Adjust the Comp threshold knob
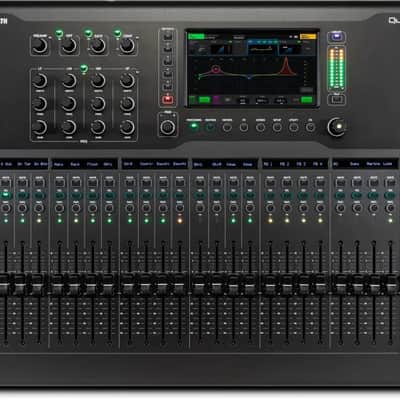 pyautogui.click(x=127, y=46)
